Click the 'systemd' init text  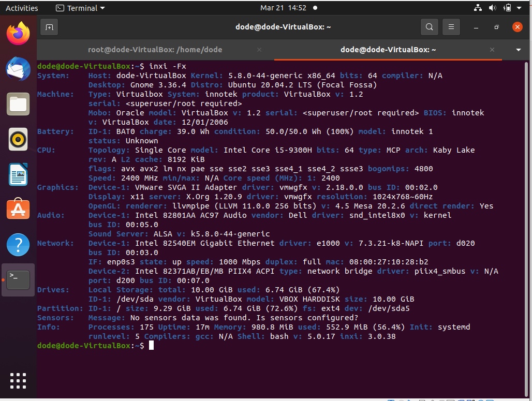coord(454,327)
